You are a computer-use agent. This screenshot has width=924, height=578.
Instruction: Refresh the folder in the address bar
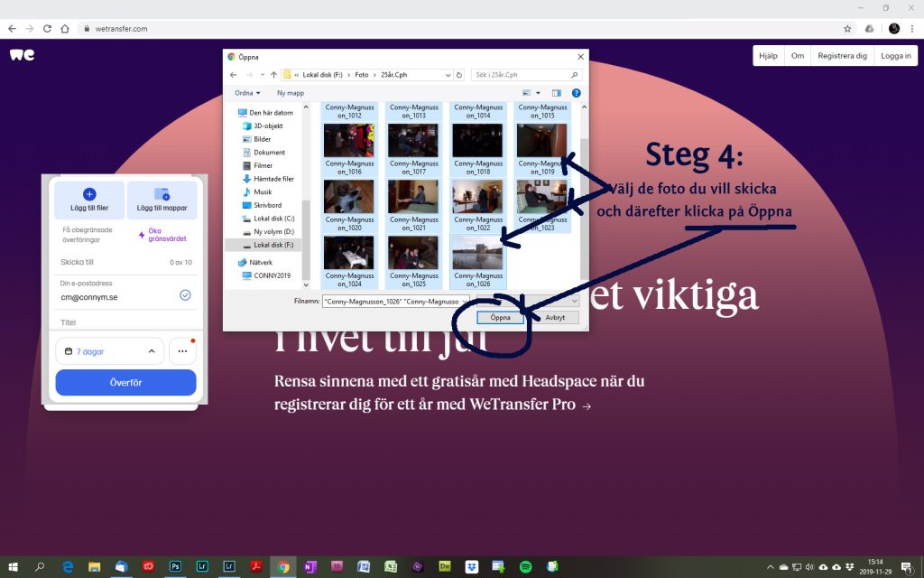click(x=459, y=75)
